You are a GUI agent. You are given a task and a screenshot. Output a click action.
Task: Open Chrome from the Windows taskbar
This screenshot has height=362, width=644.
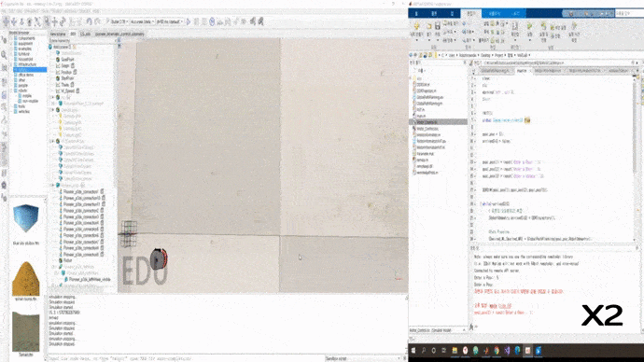pos(497,350)
